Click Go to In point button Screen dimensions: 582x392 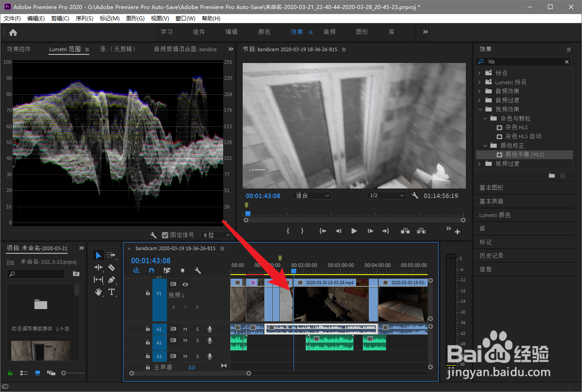coord(323,231)
